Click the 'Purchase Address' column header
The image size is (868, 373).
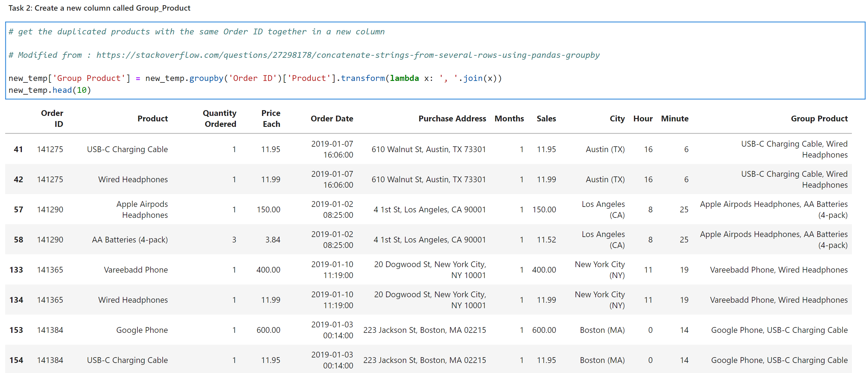[452, 118]
